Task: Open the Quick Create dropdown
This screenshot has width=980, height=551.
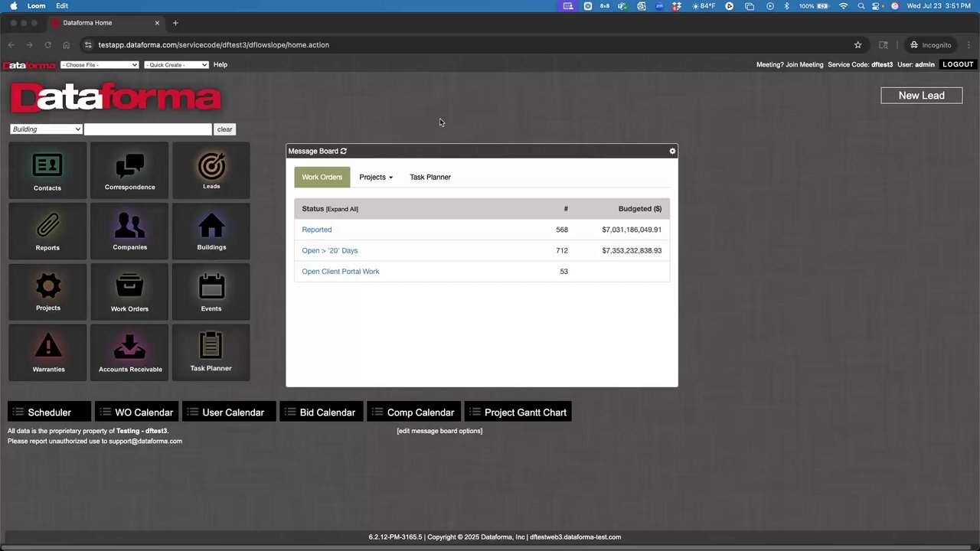Action: (x=176, y=65)
